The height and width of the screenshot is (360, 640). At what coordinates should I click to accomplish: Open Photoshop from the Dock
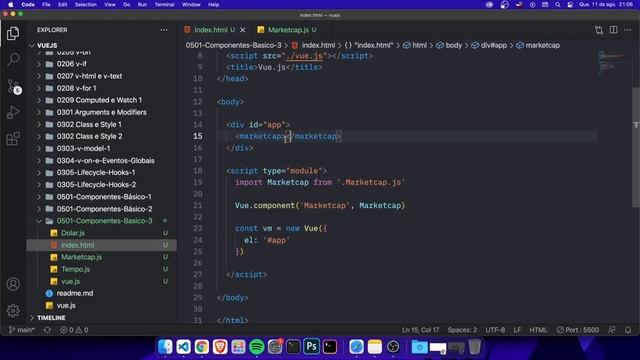[311, 347]
